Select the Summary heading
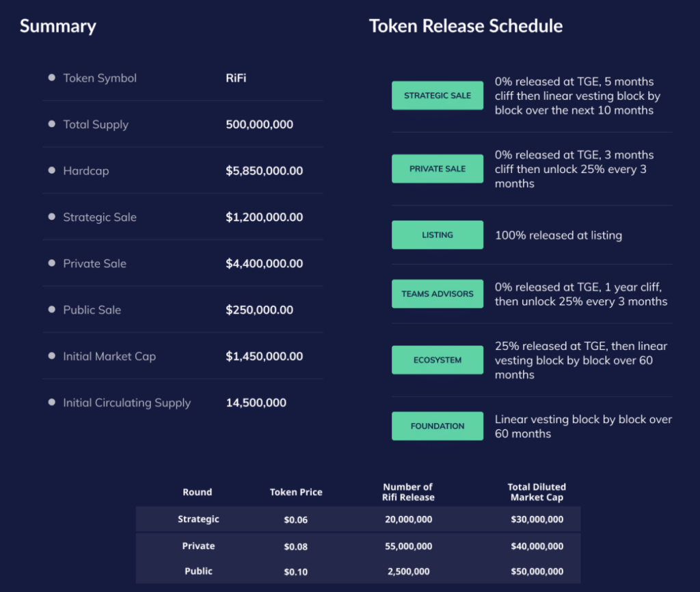Screen dimensions: 700x592 click(58, 27)
